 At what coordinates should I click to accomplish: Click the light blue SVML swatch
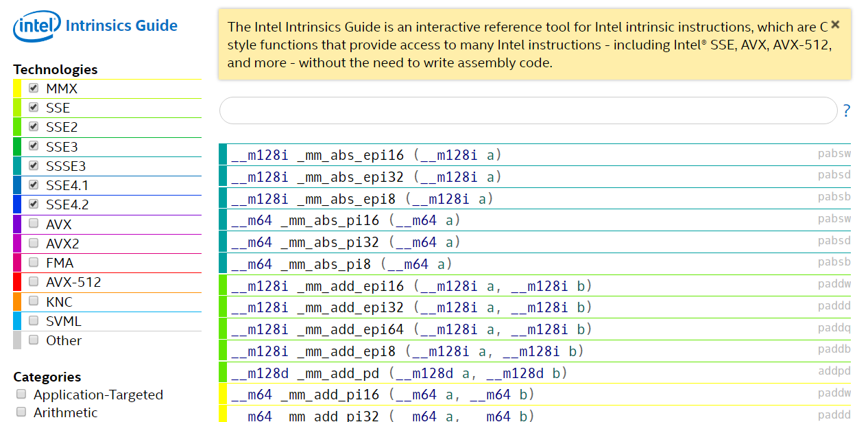tap(17, 321)
